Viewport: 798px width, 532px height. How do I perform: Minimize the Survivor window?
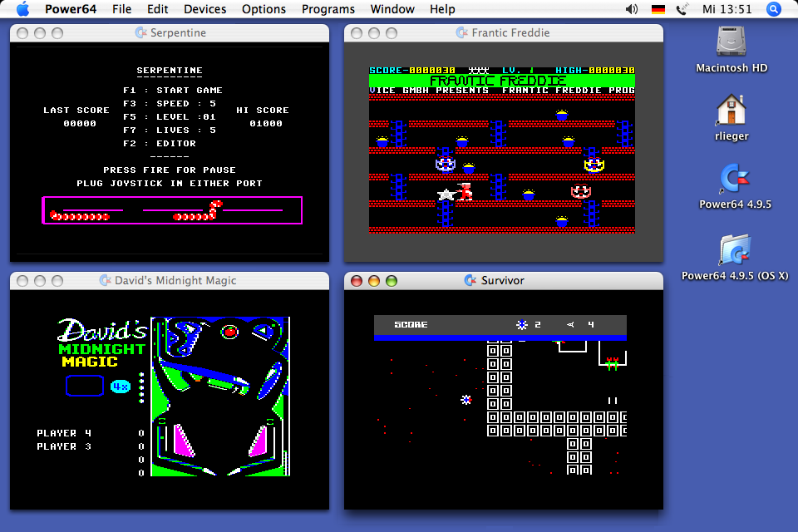[374, 281]
